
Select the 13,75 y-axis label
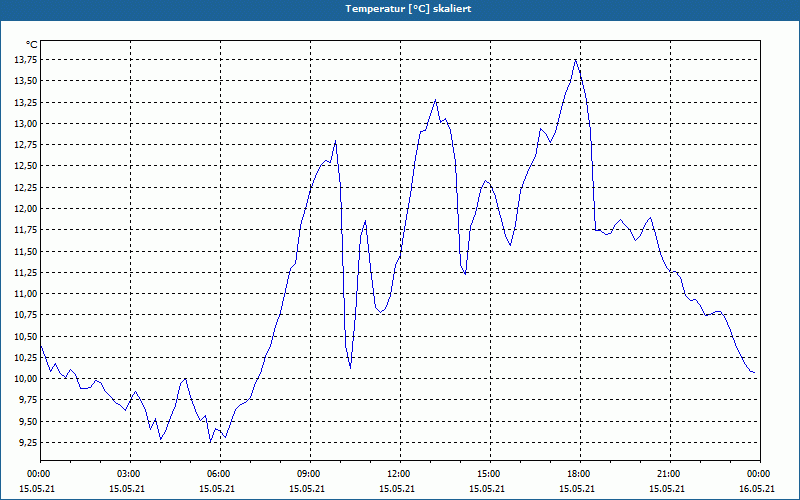click(x=27, y=60)
